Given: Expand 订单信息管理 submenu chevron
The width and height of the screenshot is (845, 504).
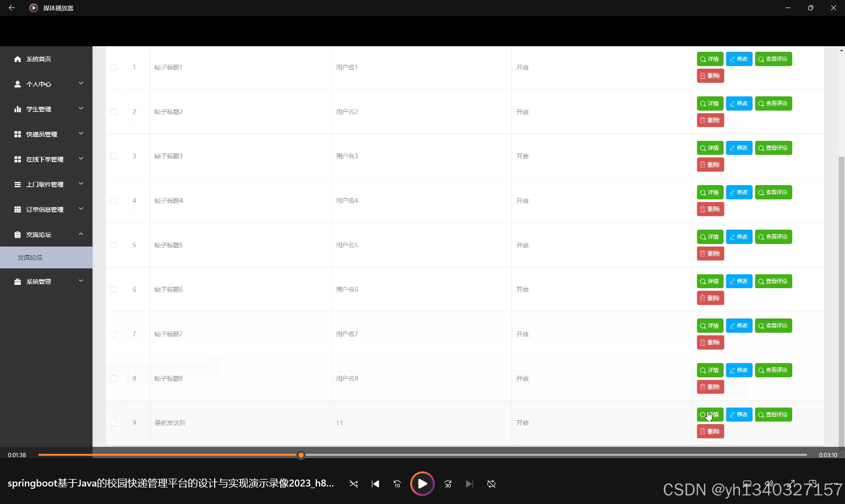Looking at the screenshot, I should click(81, 209).
